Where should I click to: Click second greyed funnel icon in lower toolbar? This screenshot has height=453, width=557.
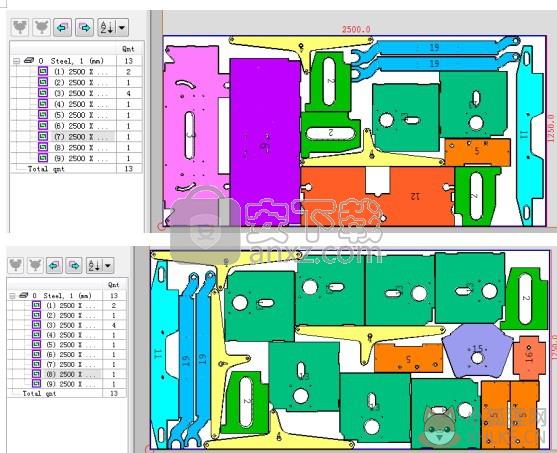point(35,265)
